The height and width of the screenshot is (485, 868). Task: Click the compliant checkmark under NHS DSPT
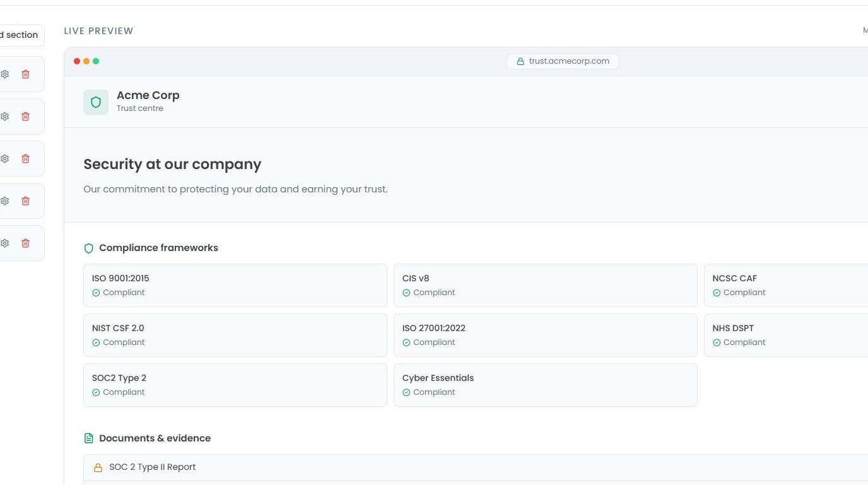point(717,343)
